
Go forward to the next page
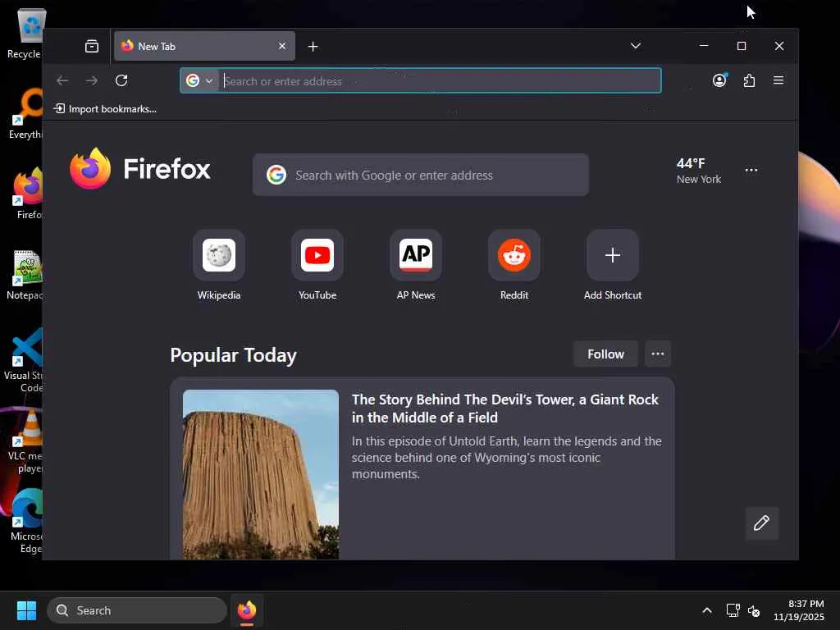pos(92,80)
